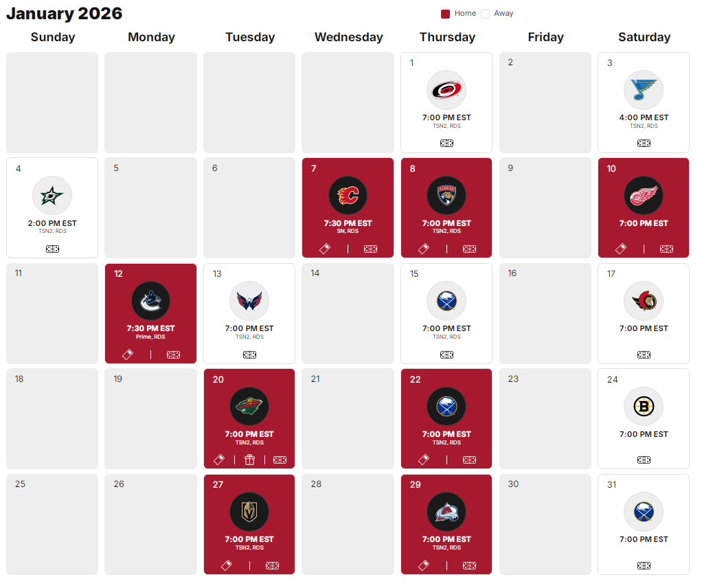702x588 pixels.
Task: Select the St. Louis Blues logo on January 3
Action: point(644,89)
